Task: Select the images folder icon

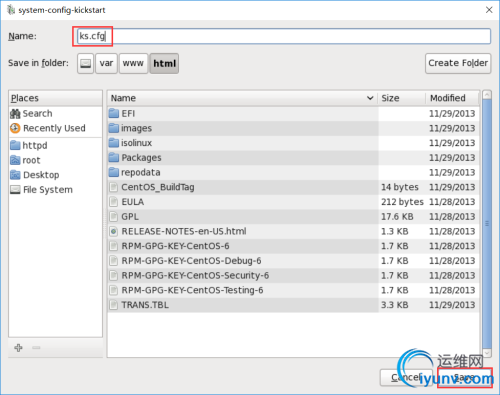Action: 114,128
